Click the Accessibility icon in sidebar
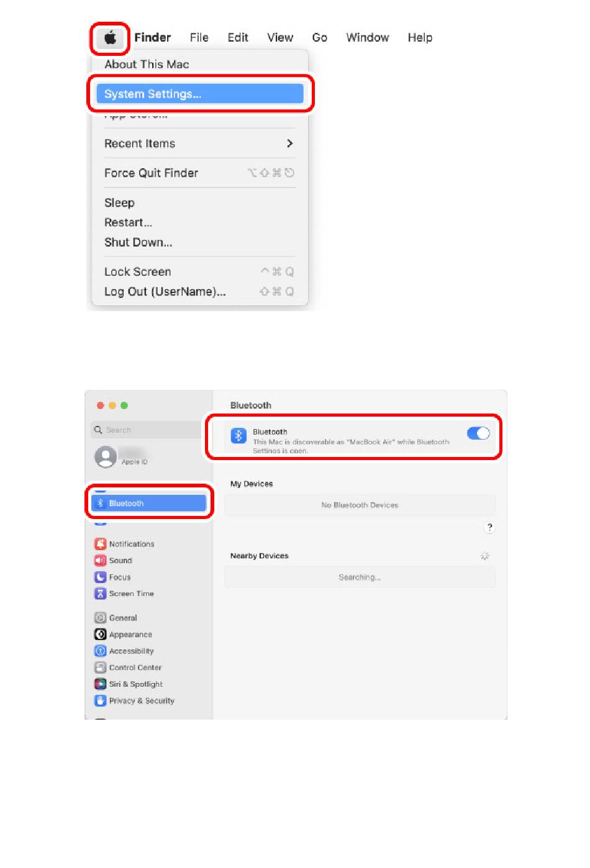The width and height of the screenshot is (590, 868). (100, 651)
